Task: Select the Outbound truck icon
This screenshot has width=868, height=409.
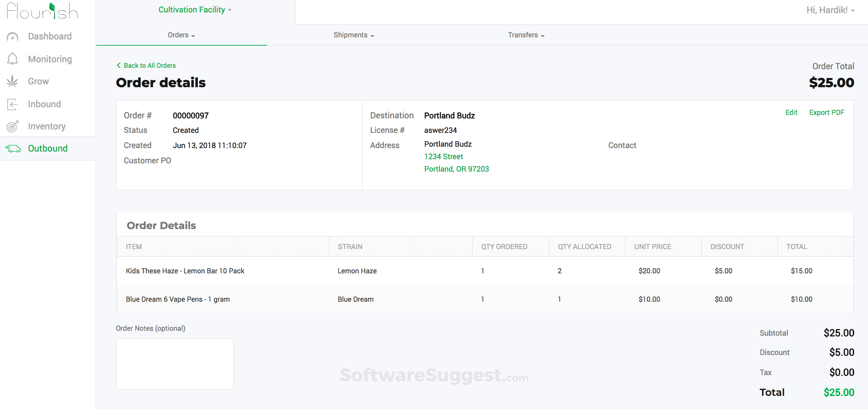Action: point(13,148)
